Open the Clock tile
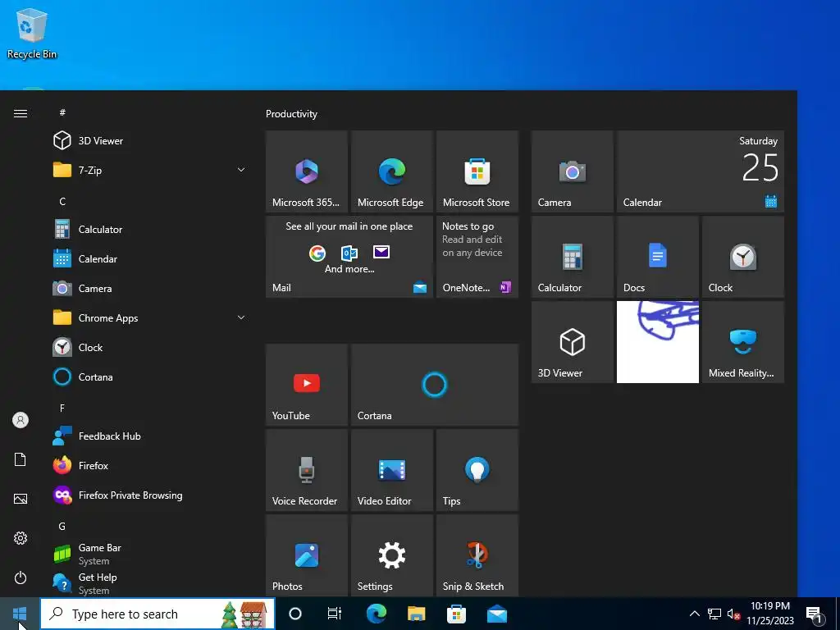This screenshot has width=840, height=630. (743, 257)
